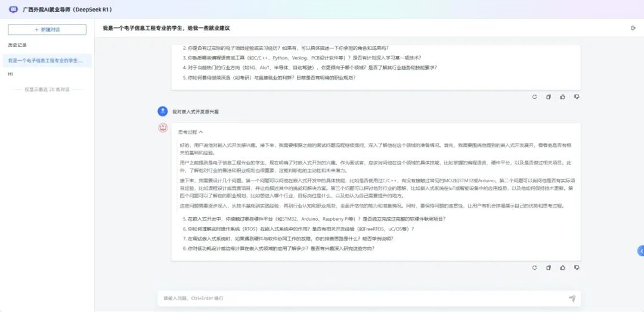Click the 历史记录 history heading
Screen dimensions: 644x312
(17, 45)
